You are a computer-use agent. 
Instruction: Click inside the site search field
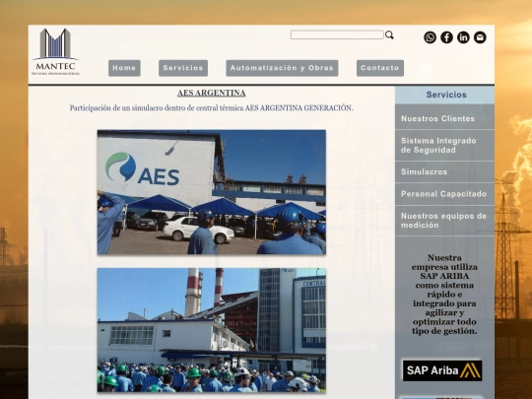tap(337, 34)
